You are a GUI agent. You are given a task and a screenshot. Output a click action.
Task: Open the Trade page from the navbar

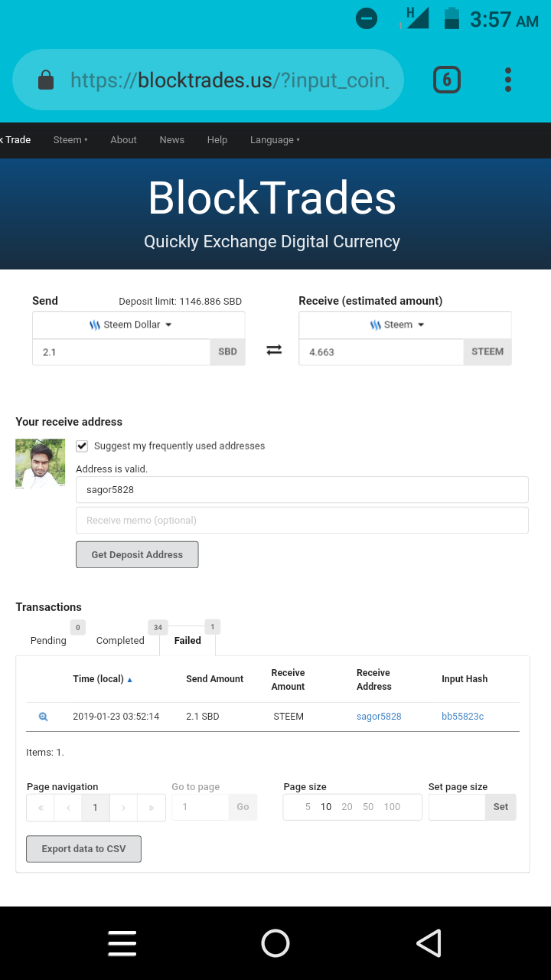pyautogui.click(x=16, y=140)
